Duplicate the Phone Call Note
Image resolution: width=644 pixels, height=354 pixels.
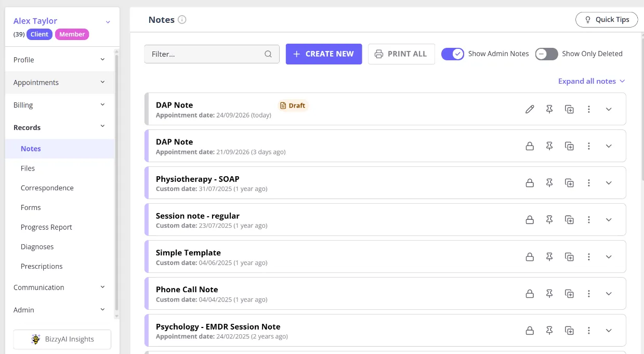coord(569,294)
